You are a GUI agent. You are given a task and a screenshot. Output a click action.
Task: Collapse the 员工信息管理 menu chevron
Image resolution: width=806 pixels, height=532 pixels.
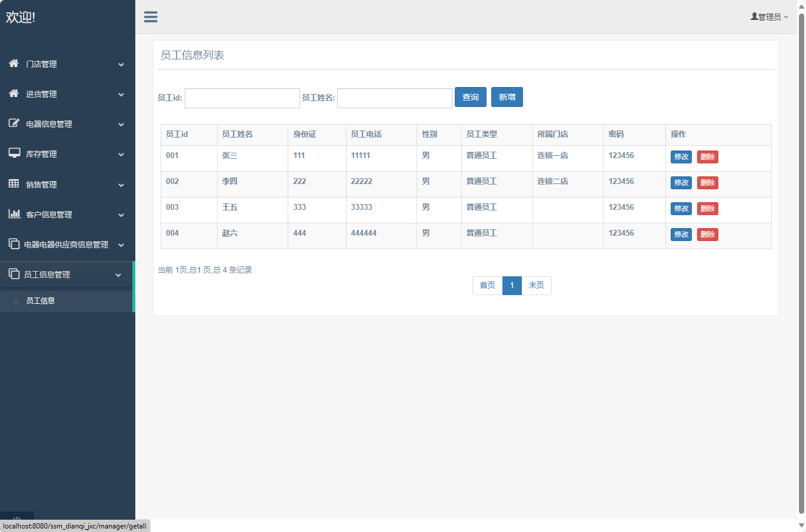pos(118,275)
